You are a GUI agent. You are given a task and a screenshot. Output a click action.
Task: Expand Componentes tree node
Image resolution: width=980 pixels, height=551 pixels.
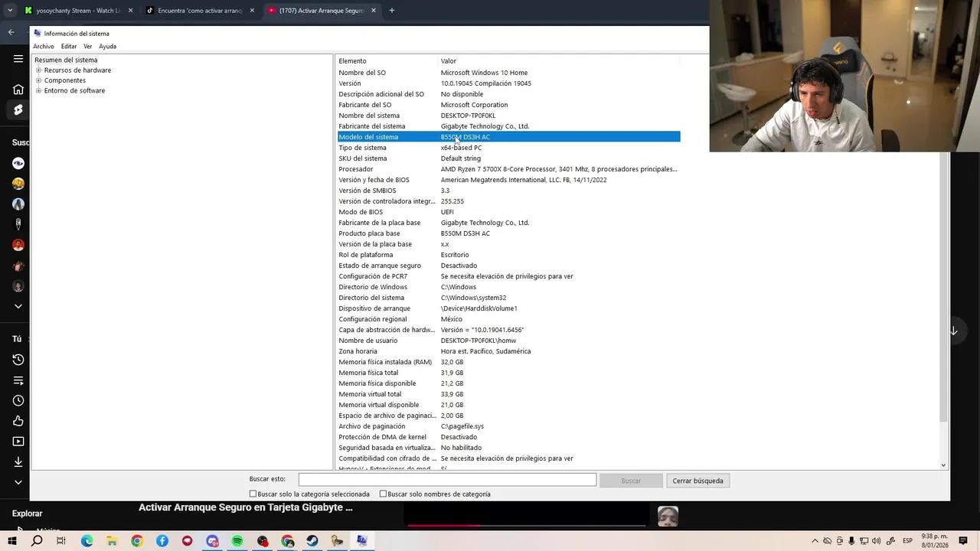tap(38, 80)
